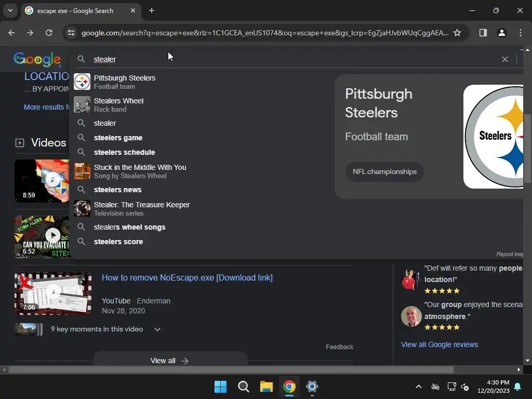This screenshot has width=532, height=399.
Task: Report inappropriate predictions link
Action: (x=510, y=254)
